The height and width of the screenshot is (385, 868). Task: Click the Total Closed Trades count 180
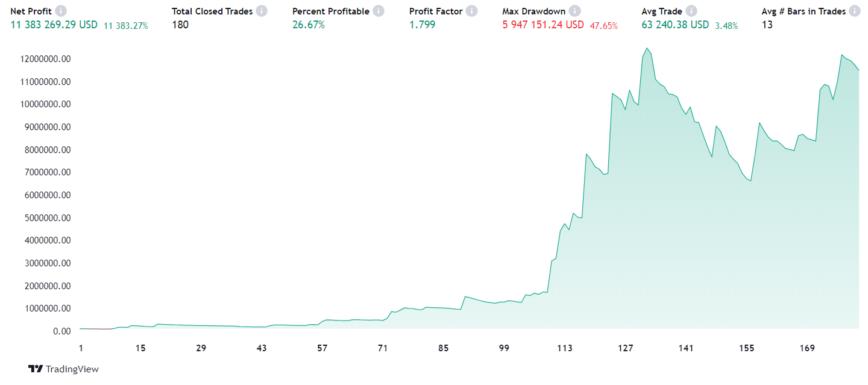tap(180, 25)
